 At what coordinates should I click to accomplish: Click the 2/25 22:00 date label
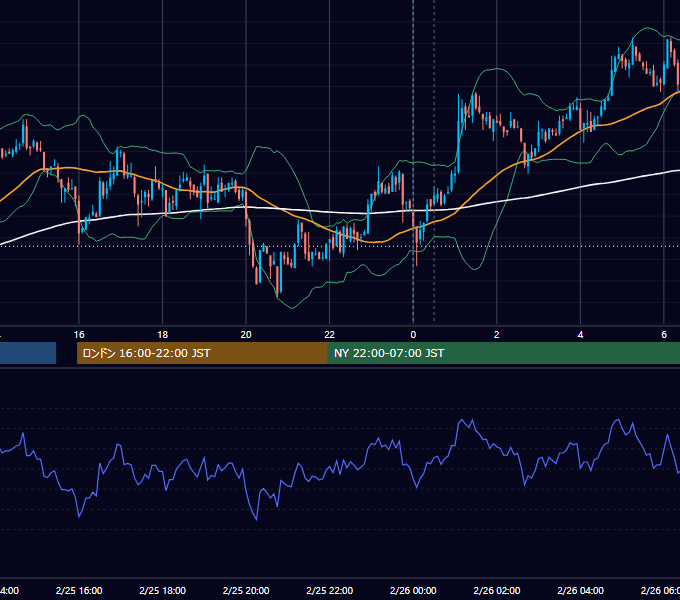(330, 590)
